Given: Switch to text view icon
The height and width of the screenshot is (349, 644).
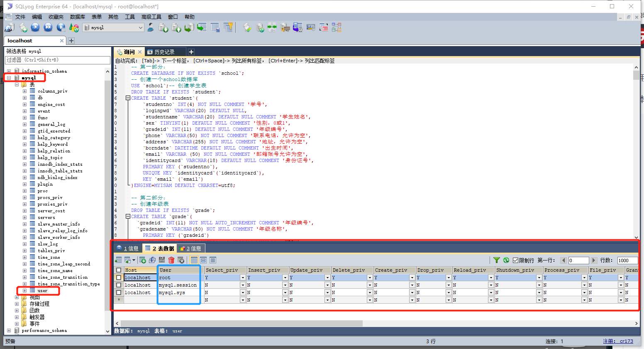Looking at the screenshot, I should 213,260.
